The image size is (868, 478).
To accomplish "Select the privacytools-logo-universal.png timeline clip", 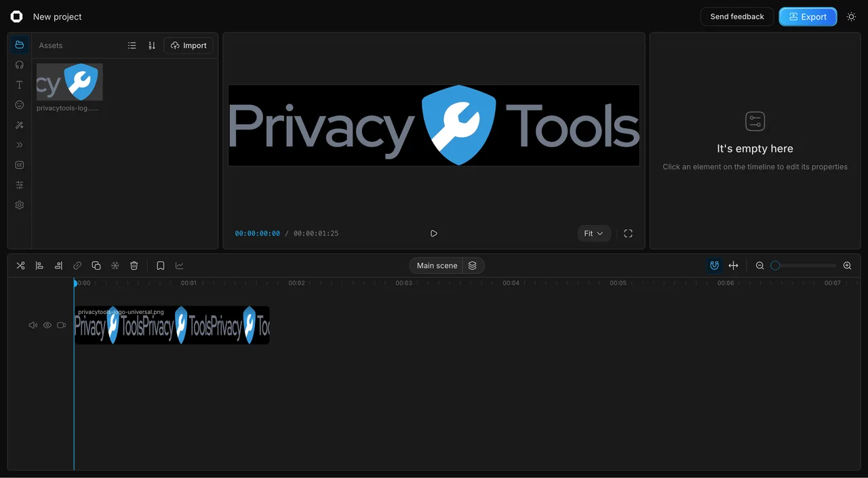I will (x=172, y=325).
